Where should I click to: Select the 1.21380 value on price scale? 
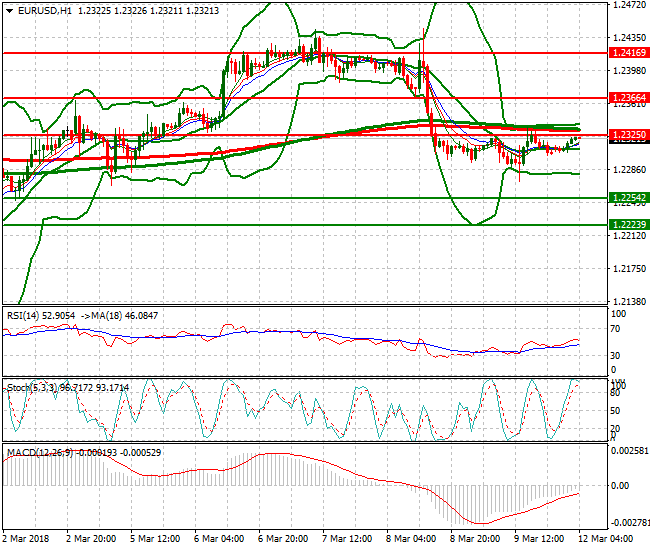627,301
